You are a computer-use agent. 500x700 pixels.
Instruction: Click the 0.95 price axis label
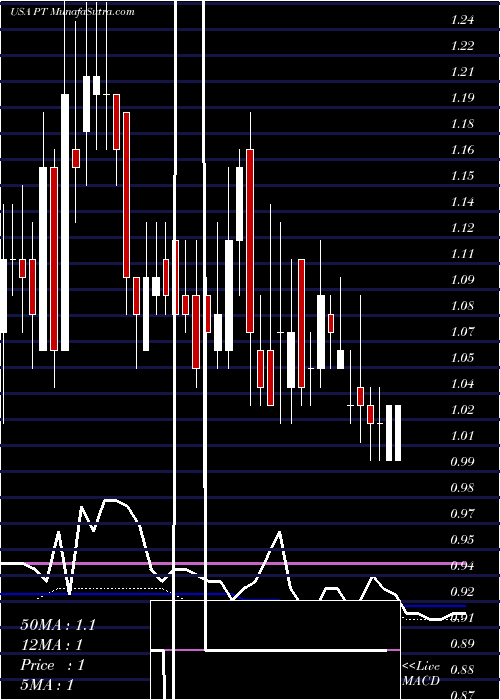[462, 540]
